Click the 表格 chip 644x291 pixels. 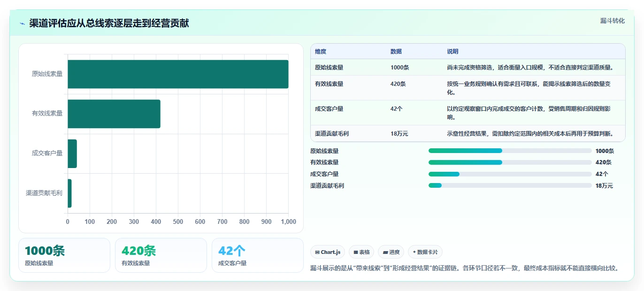(361, 252)
